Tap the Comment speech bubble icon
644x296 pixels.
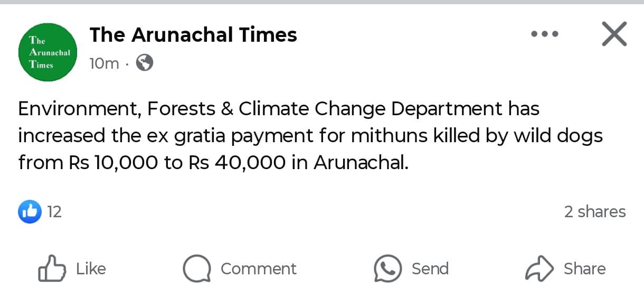coord(197,269)
